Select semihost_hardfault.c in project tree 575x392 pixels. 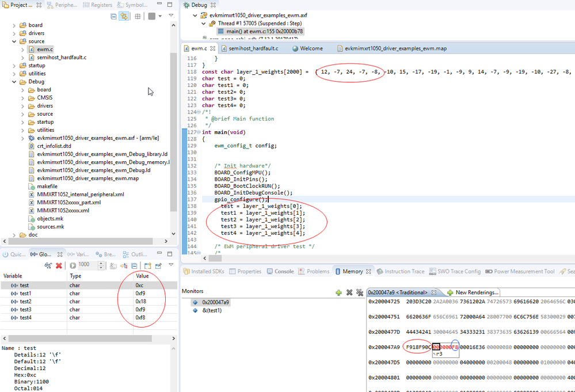[62, 57]
